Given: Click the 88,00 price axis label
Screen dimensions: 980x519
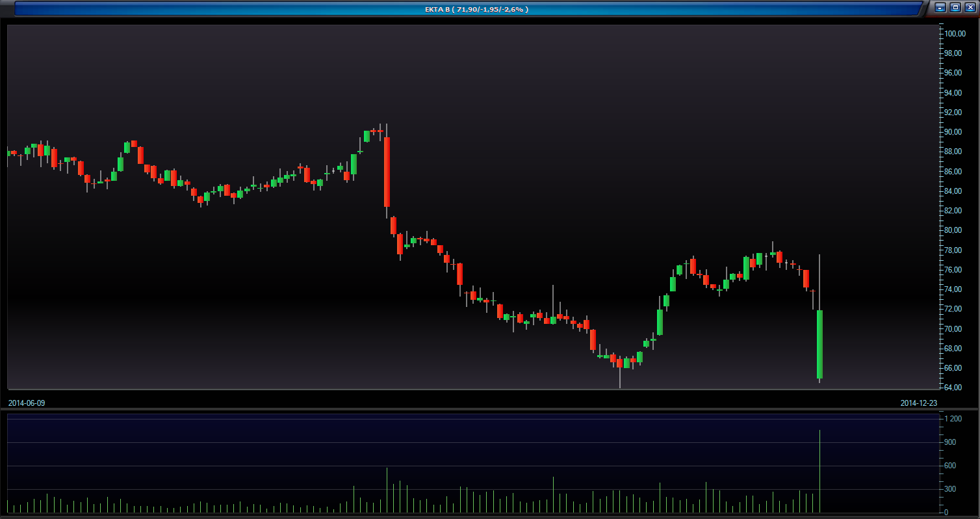Looking at the screenshot, I should (953, 152).
